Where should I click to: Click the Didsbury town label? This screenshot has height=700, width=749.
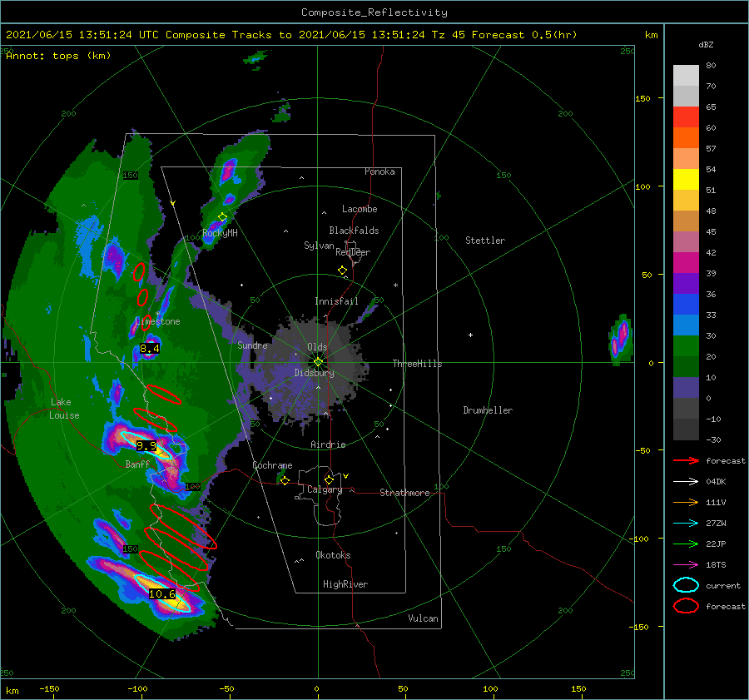click(x=315, y=373)
